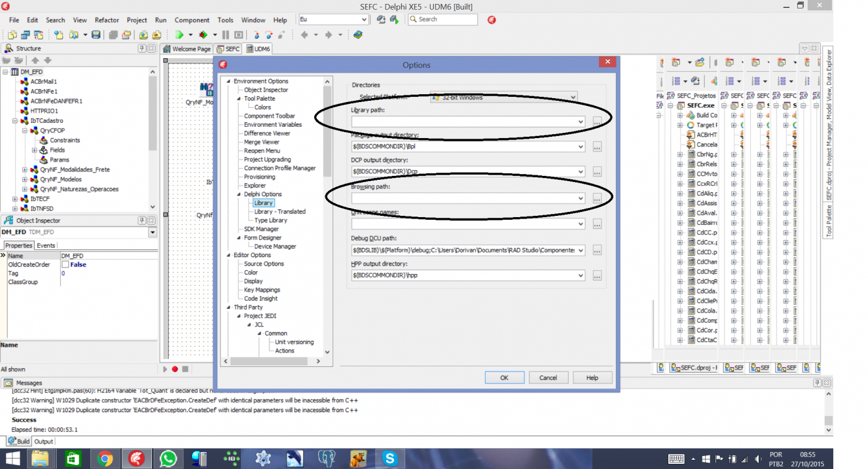
Task: Switch to the Output tab
Action: [43, 442]
